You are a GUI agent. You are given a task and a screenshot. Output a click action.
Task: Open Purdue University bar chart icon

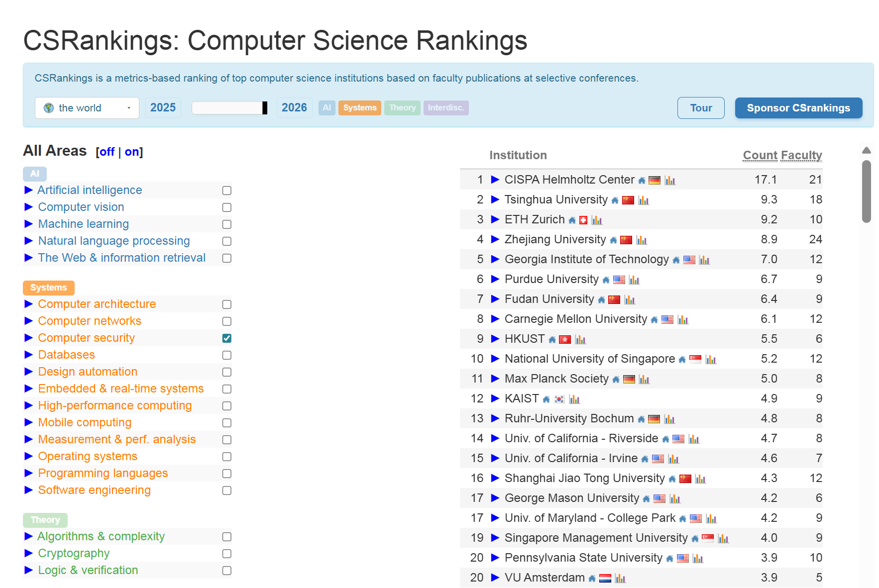coord(634,280)
